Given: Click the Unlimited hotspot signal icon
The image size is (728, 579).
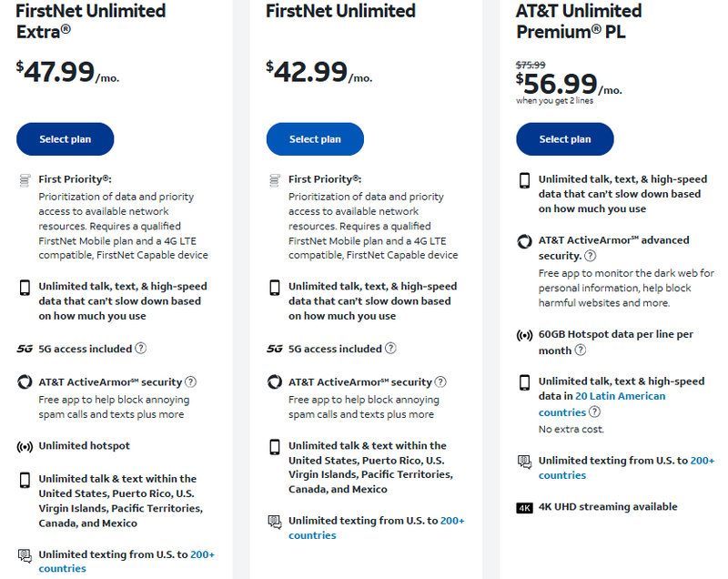Looking at the screenshot, I should click(x=25, y=447).
